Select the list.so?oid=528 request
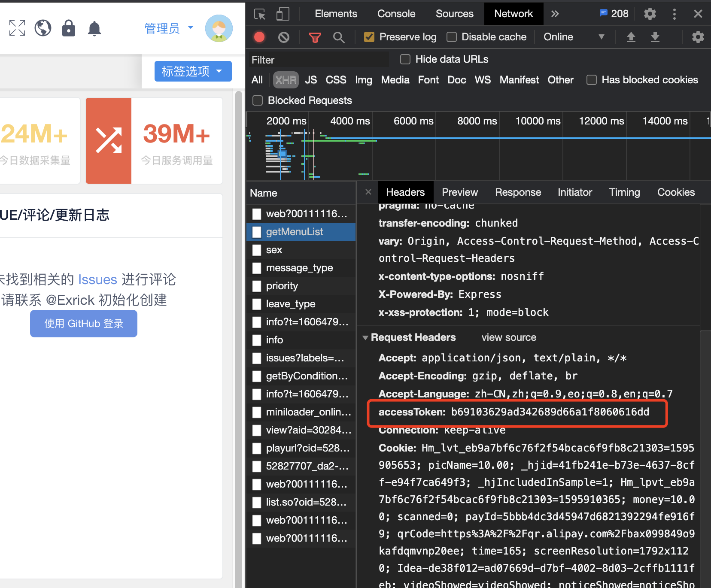 click(x=301, y=502)
